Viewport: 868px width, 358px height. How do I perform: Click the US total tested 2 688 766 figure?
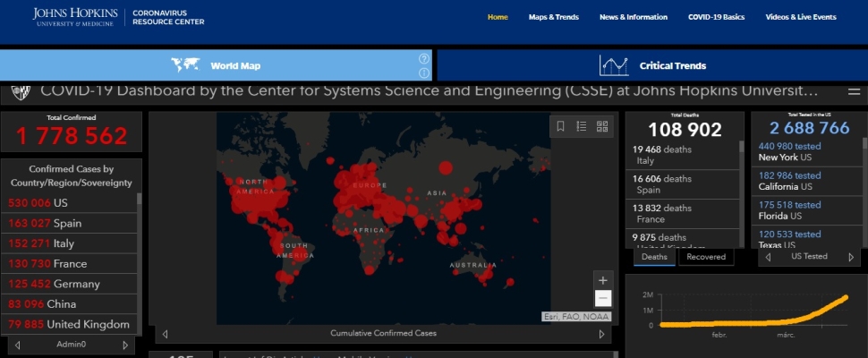(809, 128)
